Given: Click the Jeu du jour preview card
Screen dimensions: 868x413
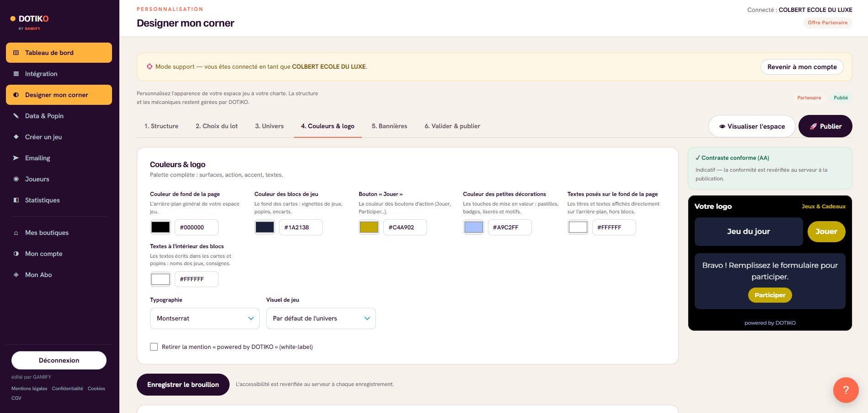Looking at the screenshot, I should click(749, 232).
